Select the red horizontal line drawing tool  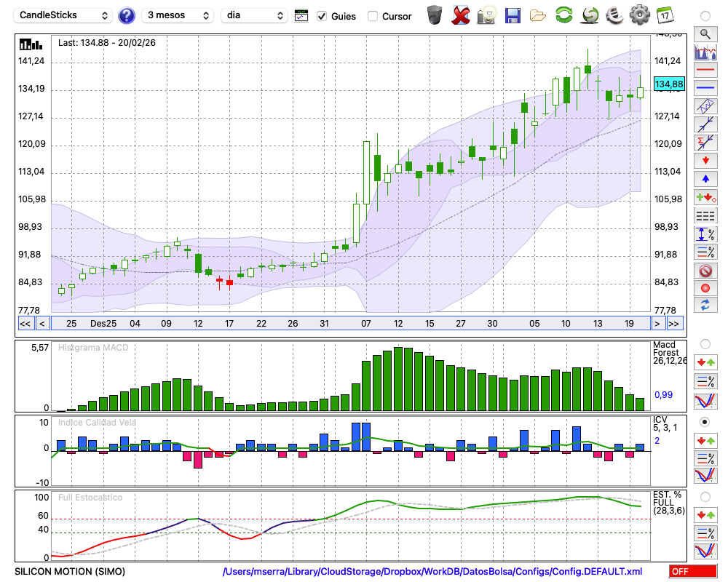(x=705, y=71)
